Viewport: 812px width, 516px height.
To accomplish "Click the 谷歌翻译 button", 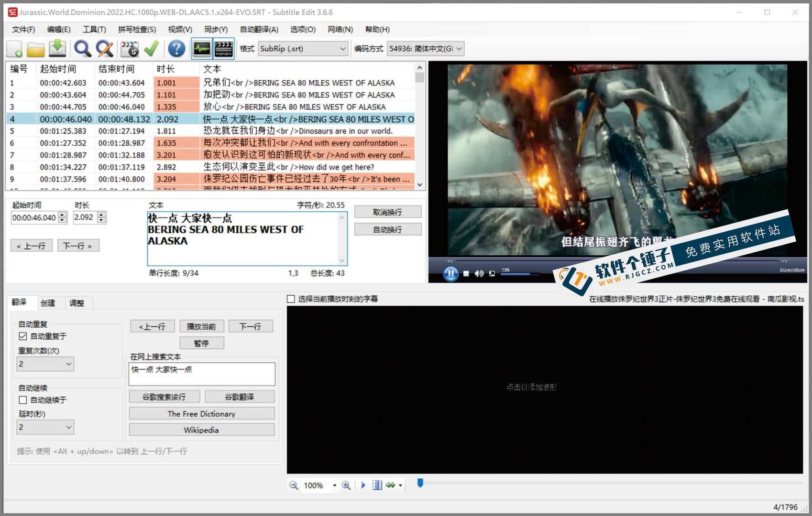I will (240, 397).
